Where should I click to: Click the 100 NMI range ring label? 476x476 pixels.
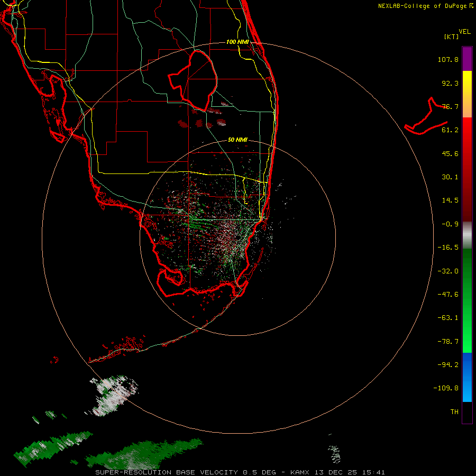click(x=237, y=42)
